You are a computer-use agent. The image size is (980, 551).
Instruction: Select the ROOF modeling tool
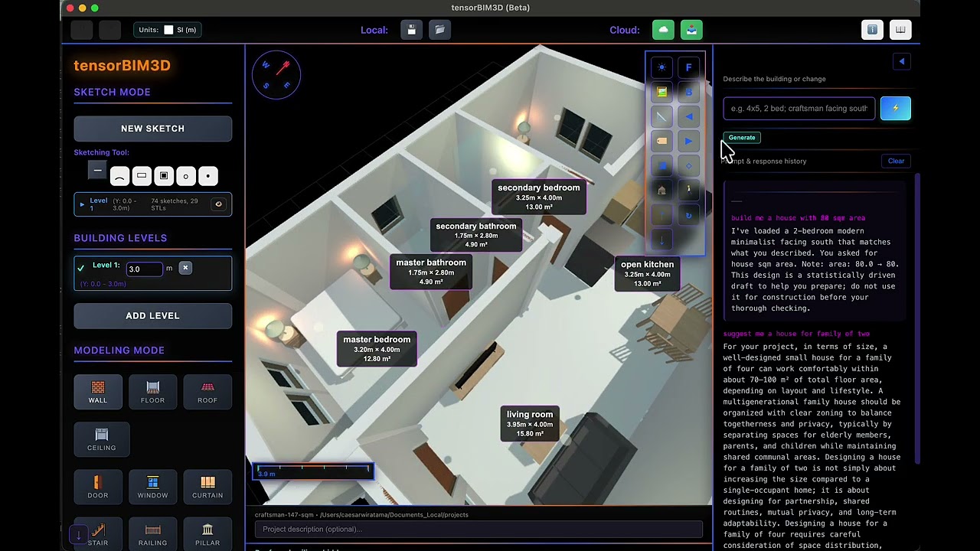coord(207,392)
